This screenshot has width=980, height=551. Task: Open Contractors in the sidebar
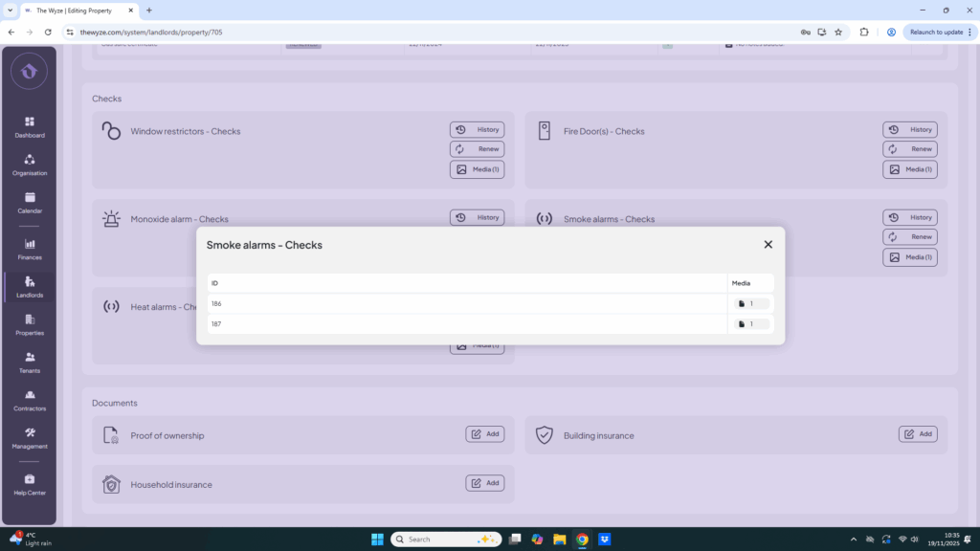pos(30,400)
